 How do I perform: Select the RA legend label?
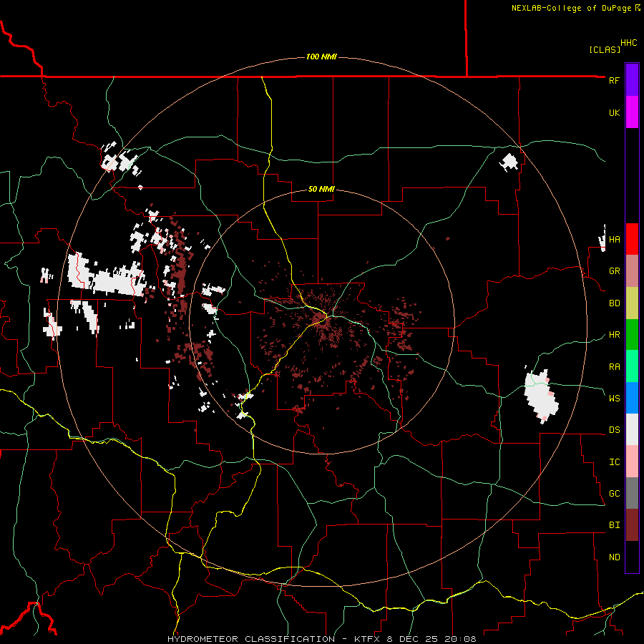pos(614,366)
